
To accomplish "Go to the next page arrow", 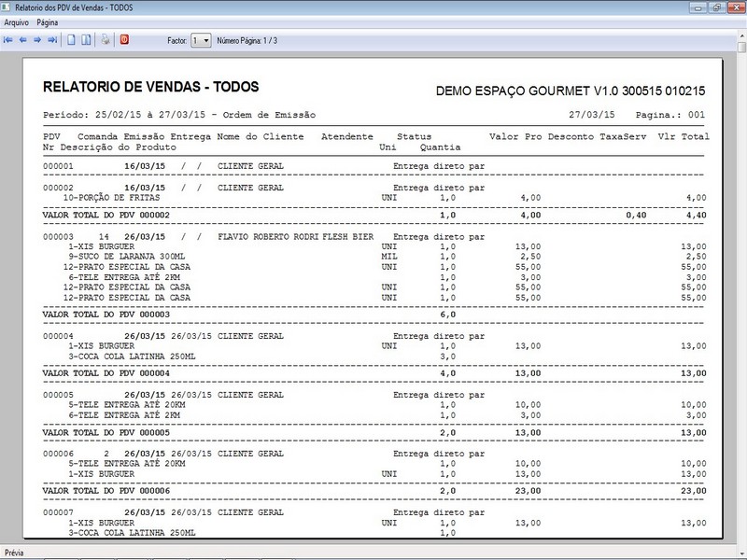I will [37, 40].
